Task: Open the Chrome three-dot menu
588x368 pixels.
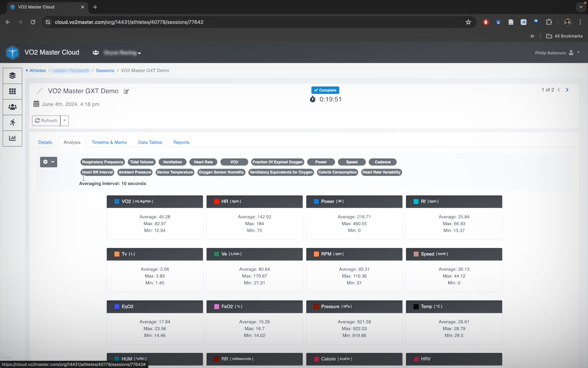Action: tap(581, 22)
